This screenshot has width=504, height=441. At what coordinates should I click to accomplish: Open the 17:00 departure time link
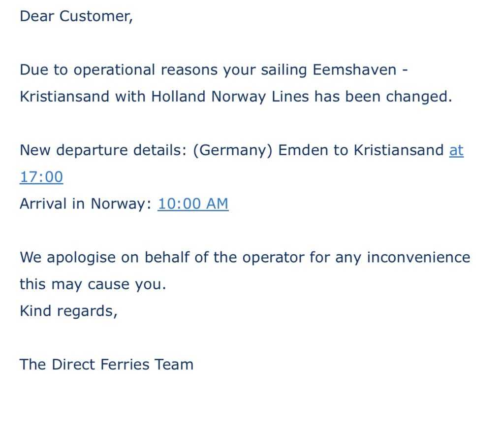click(x=41, y=176)
